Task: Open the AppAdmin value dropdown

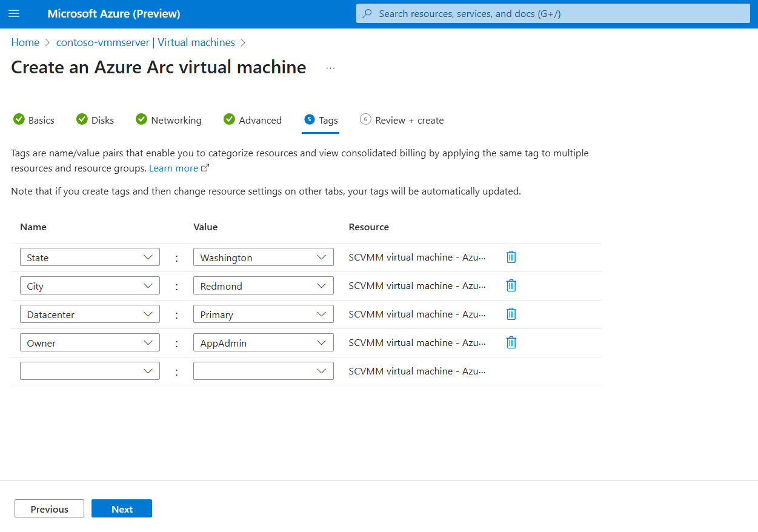Action: [264, 342]
